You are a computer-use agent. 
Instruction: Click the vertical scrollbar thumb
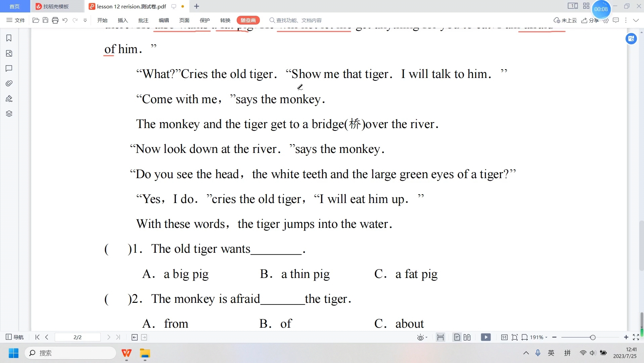pyautogui.click(x=642, y=245)
